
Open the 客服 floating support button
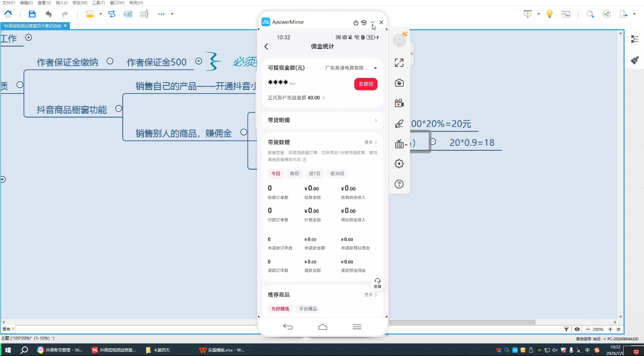(378, 283)
